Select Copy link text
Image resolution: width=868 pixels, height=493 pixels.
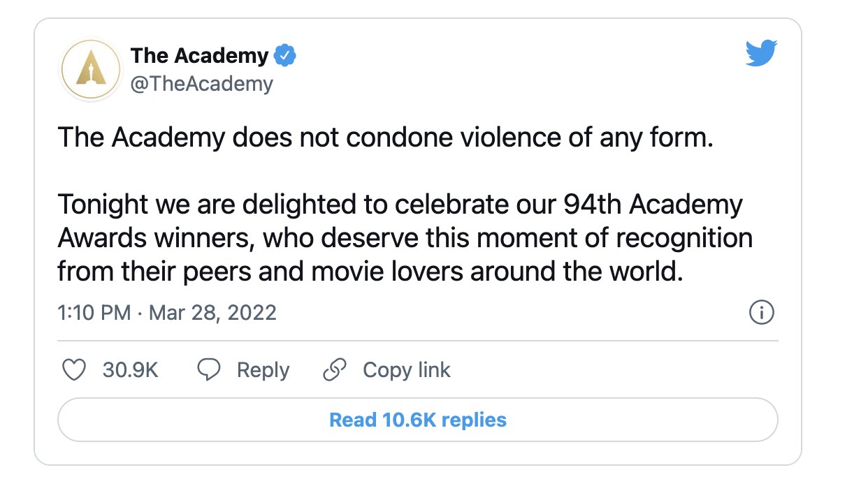pos(406,370)
